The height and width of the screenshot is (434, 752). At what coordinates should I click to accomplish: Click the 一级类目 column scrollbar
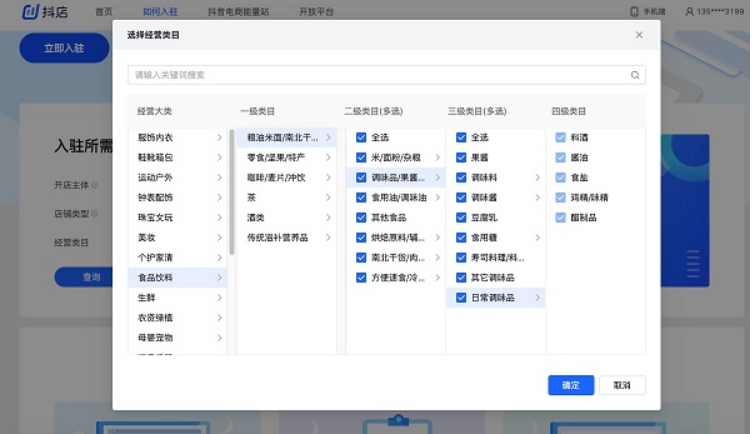(232, 192)
